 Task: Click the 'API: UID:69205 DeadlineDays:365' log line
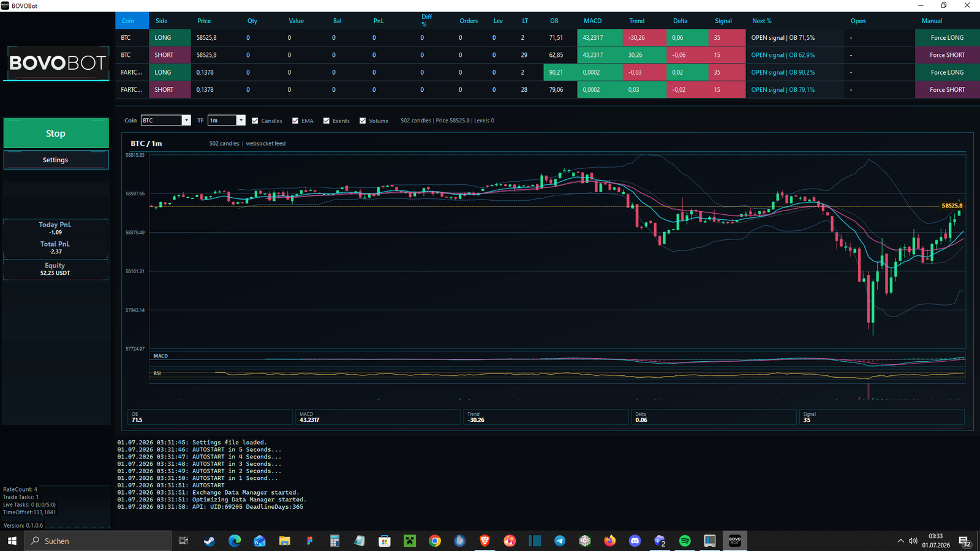(x=210, y=507)
